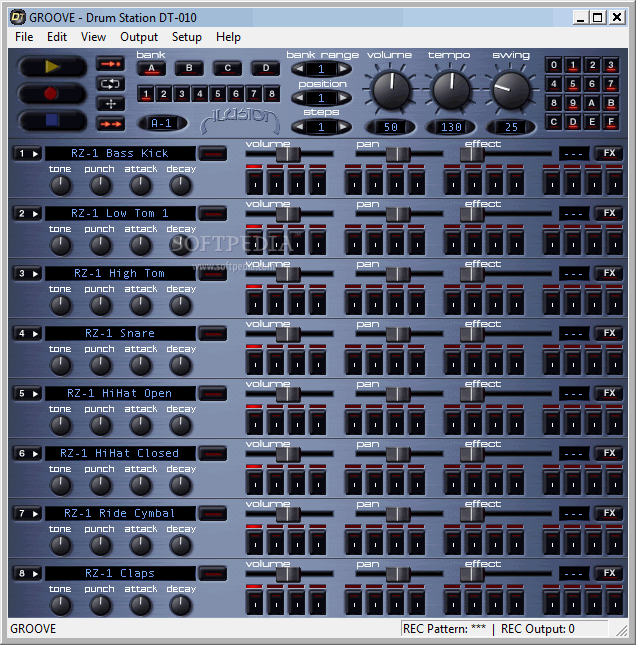Decrease bank range with left arrow
The width and height of the screenshot is (636, 645).
coord(299,69)
